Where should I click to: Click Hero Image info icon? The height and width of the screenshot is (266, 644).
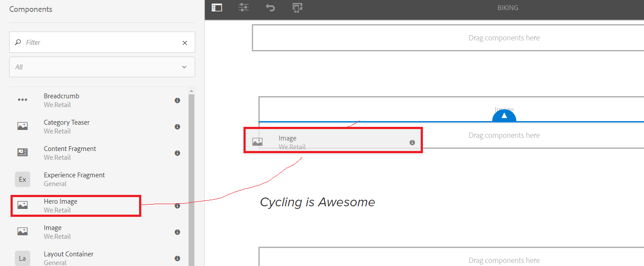[177, 206]
